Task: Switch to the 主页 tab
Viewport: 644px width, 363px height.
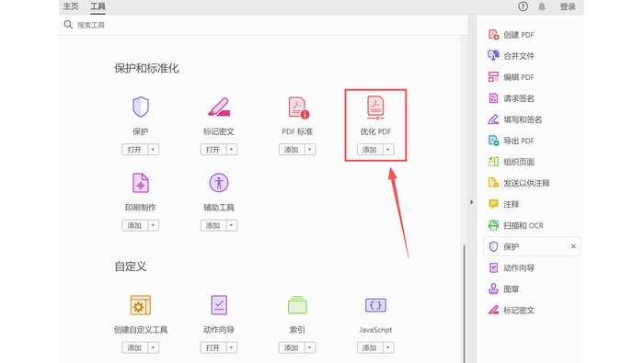Action: tap(71, 6)
